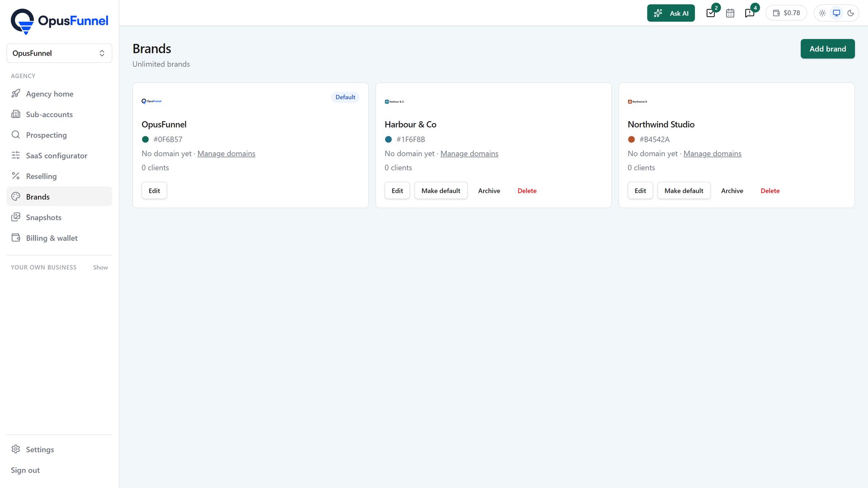Open the OpusFunnel account switcher dropdown
868x488 pixels.
[x=59, y=53]
